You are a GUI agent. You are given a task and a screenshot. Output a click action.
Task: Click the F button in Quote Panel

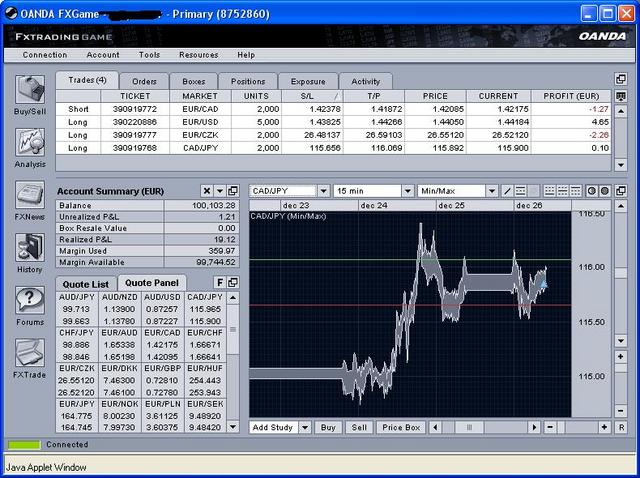(x=220, y=282)
